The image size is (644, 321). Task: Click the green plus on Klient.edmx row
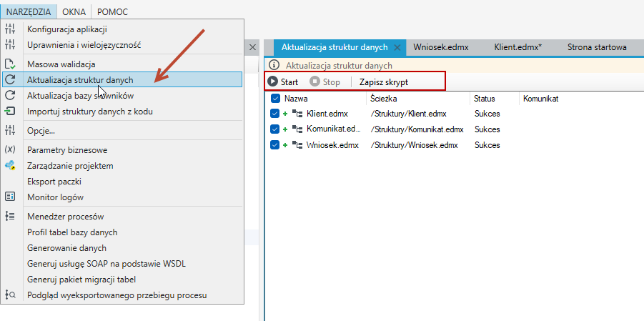(x=285, y=114)
